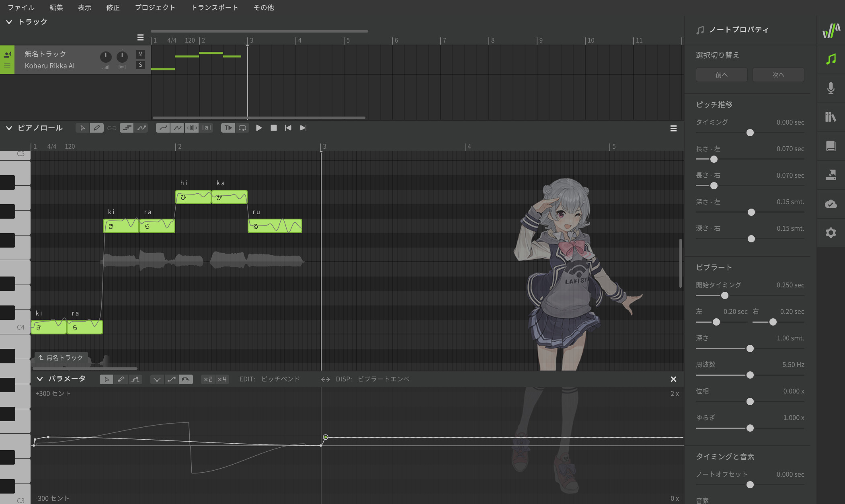Open the piano roll hamburger menu
The width and height of the screenshot is (845, 504).
pos(673,129)
